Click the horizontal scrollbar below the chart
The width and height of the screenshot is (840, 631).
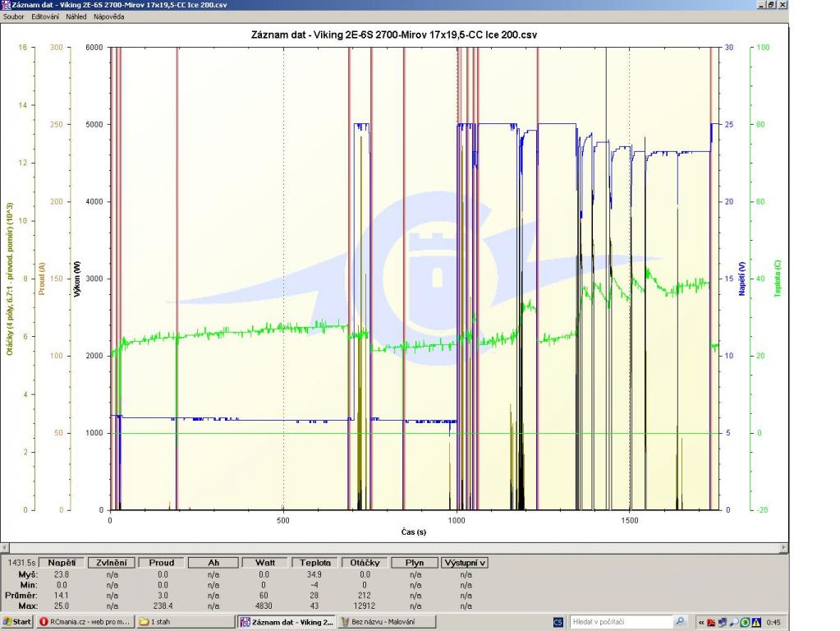point(394,546)
